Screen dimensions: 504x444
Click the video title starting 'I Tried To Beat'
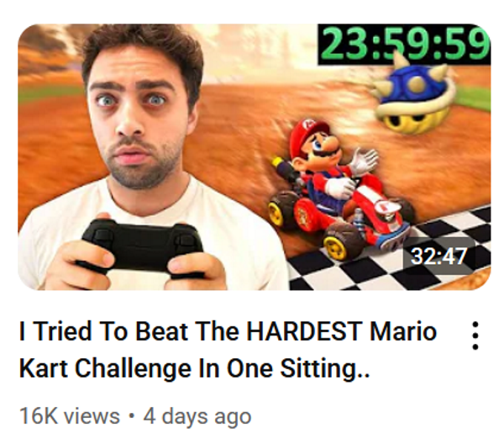tap(228, 350)
